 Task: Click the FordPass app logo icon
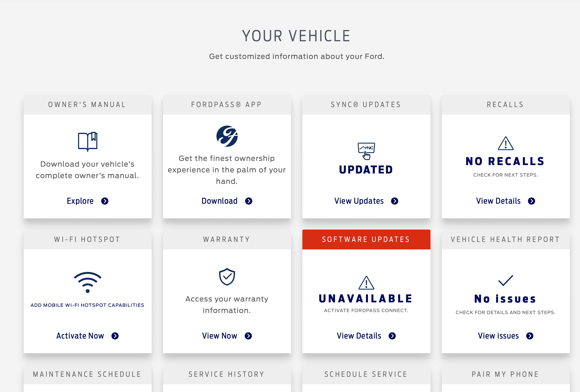pyautogui.click(x=227, y=136)
